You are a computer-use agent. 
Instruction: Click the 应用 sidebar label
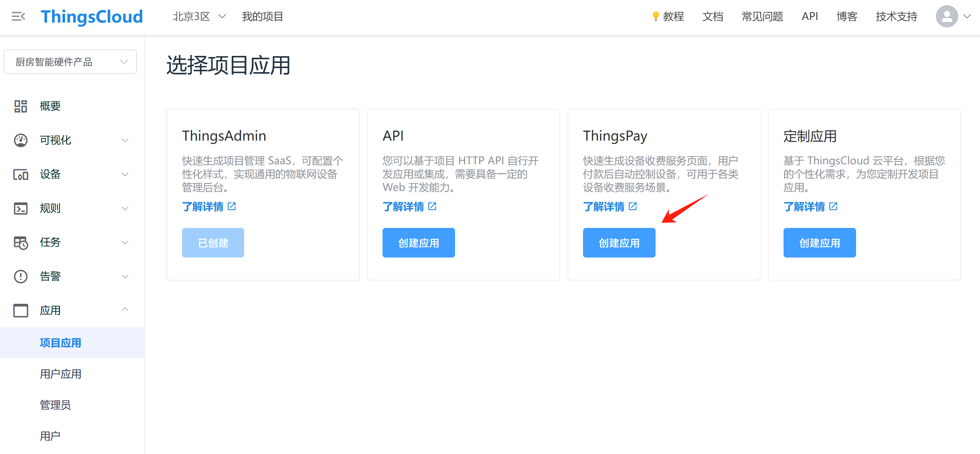(50, 310)
